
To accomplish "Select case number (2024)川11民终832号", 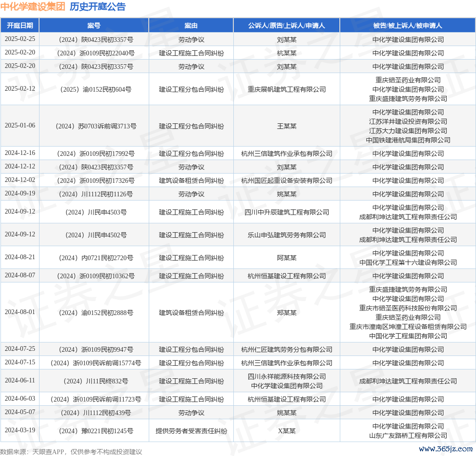I will point(96,381).
